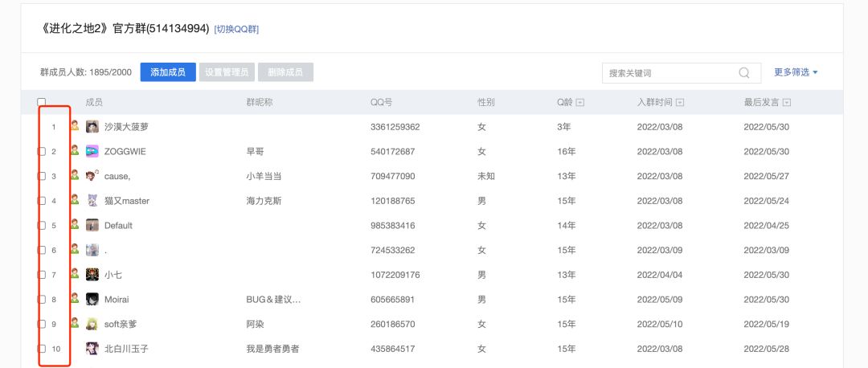The width and height of the screenshot is (868, 368).
Task: Click the 最后发言 column sort arrow
Action: coord(787,102)
